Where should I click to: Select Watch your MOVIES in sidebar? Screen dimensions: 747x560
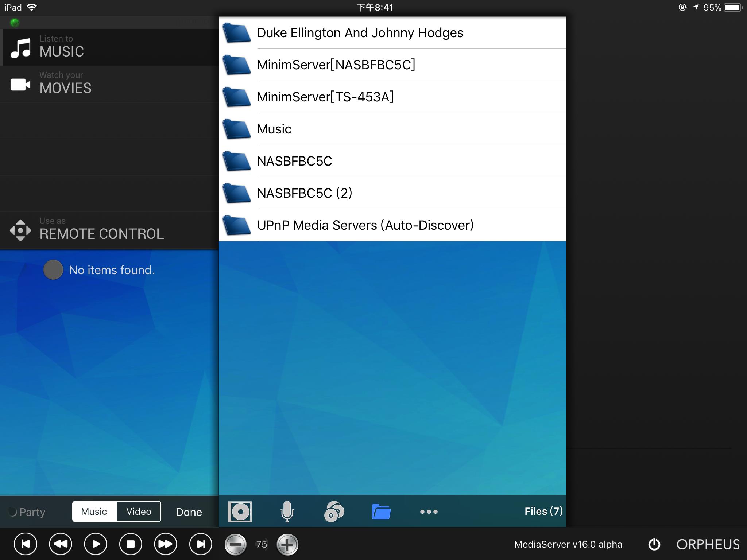click(109, 84)
